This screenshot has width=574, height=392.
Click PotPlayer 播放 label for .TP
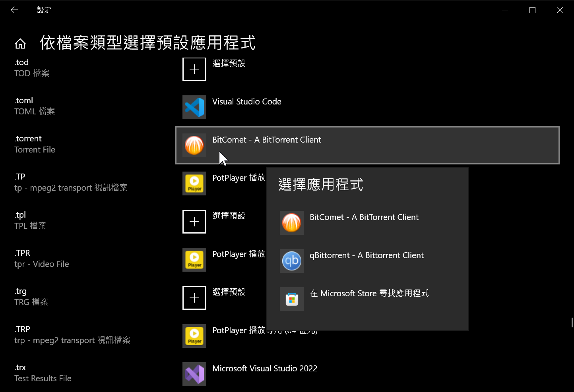tap(239, 178)
